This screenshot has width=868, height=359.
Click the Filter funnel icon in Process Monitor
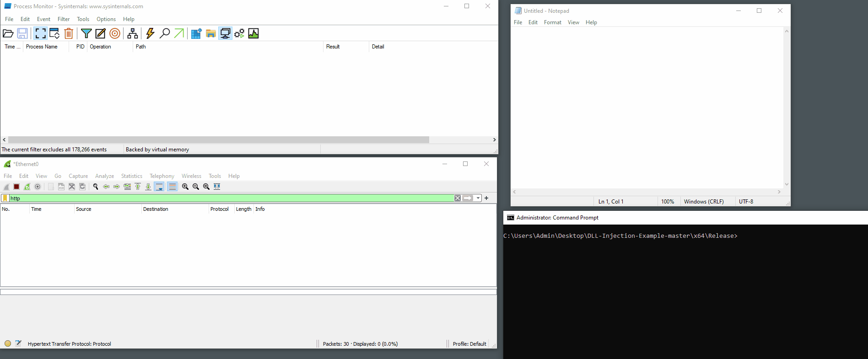pos(86,33)
